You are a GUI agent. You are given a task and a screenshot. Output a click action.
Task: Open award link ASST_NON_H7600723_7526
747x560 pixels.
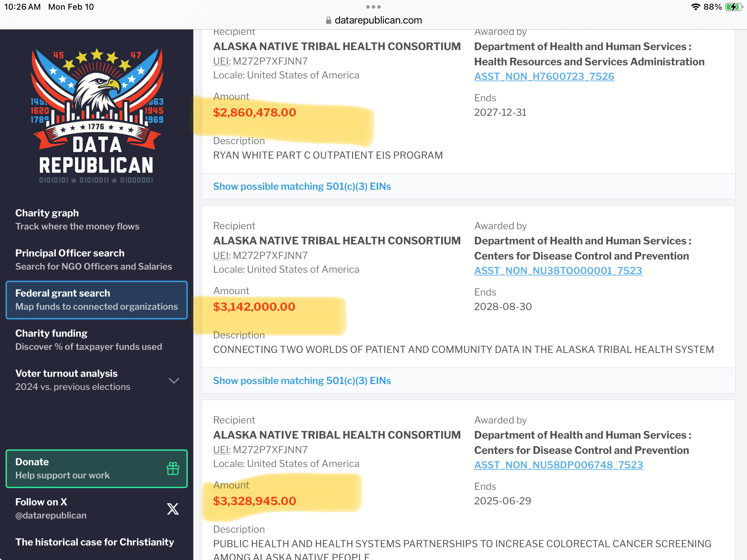(x=544, y=76)
